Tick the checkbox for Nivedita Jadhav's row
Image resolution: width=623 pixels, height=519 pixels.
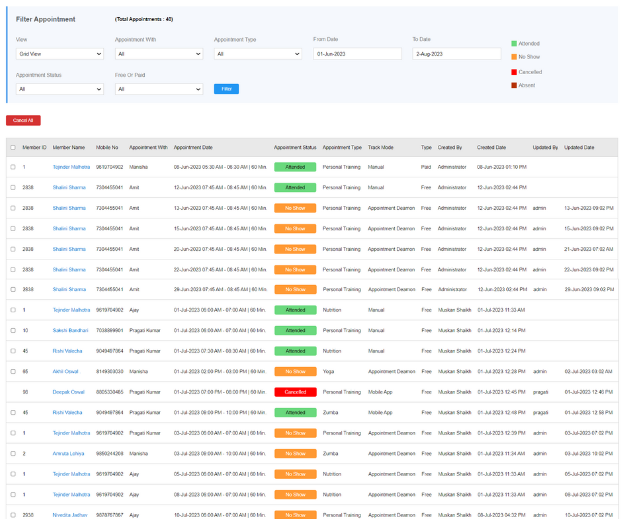pyautogui.click(x=13, y=515)
